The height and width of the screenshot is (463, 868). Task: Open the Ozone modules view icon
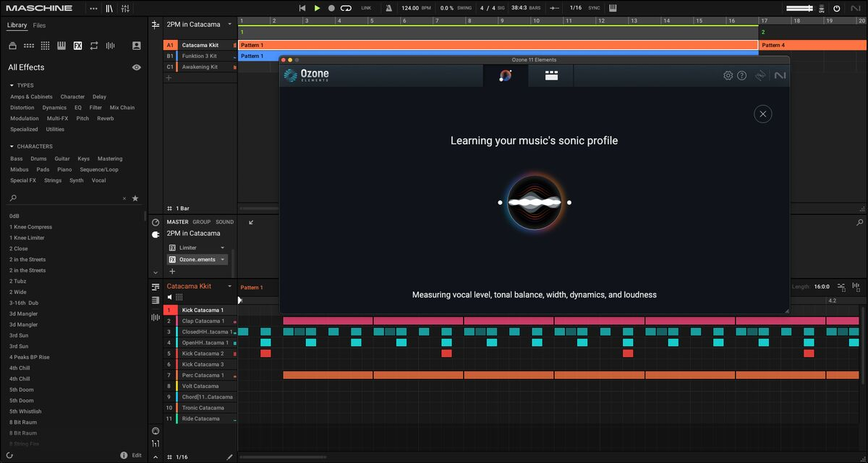point(551,75)
